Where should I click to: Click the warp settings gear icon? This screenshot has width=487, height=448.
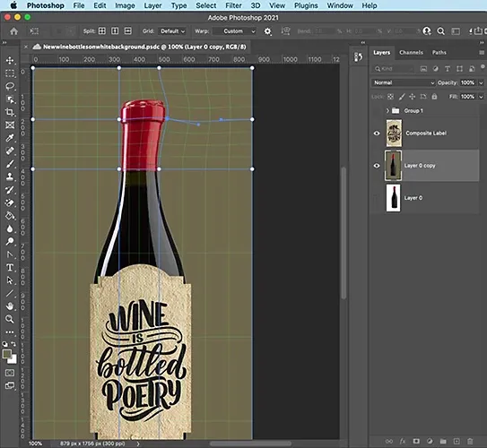click(x=267, y=31)
